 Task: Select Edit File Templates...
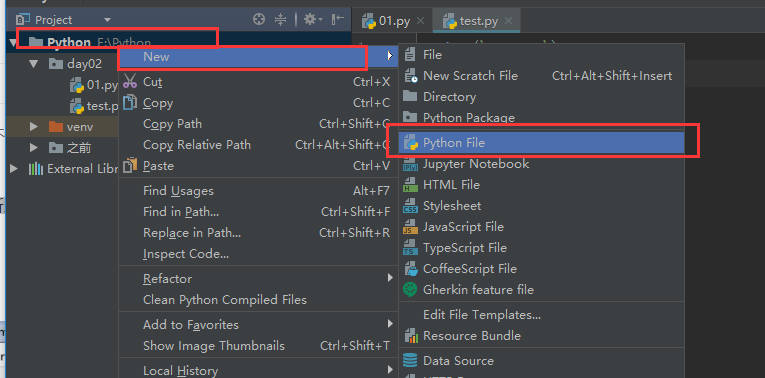(x=542, y=315)
